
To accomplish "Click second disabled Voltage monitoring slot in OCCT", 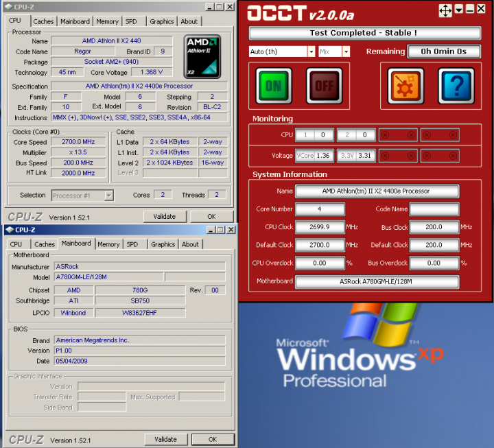I will point(440,156).
